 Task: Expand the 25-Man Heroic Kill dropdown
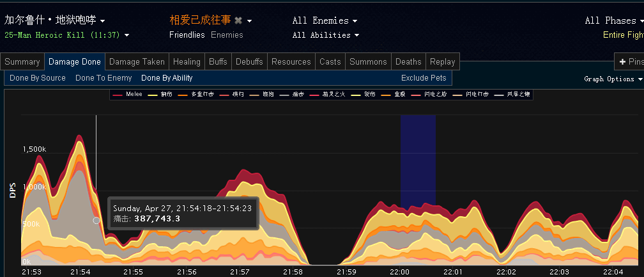tap(66, 35)
